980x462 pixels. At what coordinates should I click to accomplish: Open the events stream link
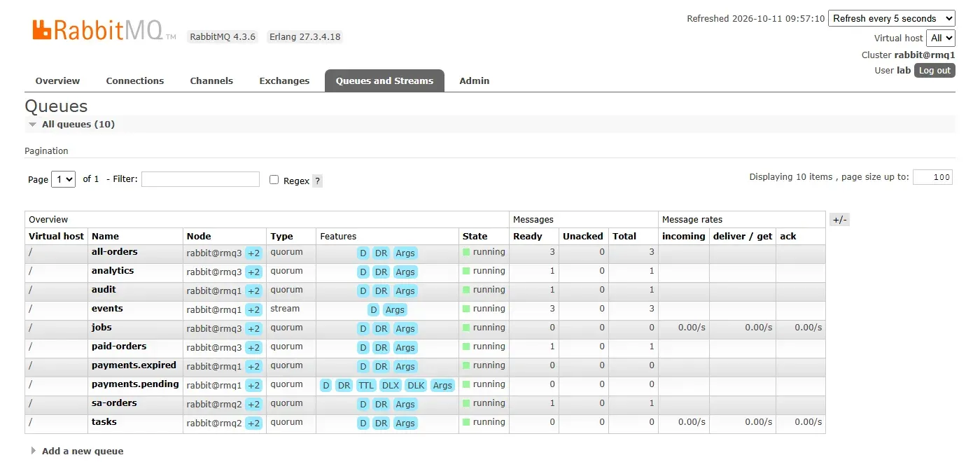coord(107,309)
